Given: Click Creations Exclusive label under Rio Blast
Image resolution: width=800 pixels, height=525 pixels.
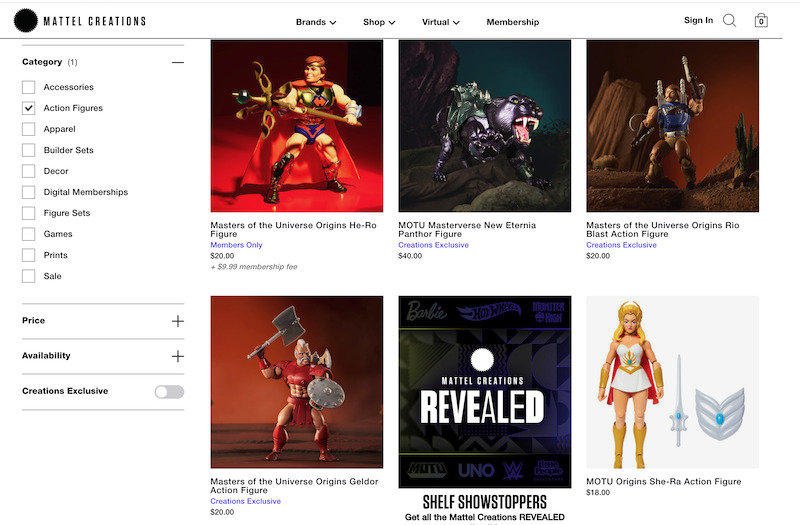Looking at the screenshot, I should tap(621, 245).
